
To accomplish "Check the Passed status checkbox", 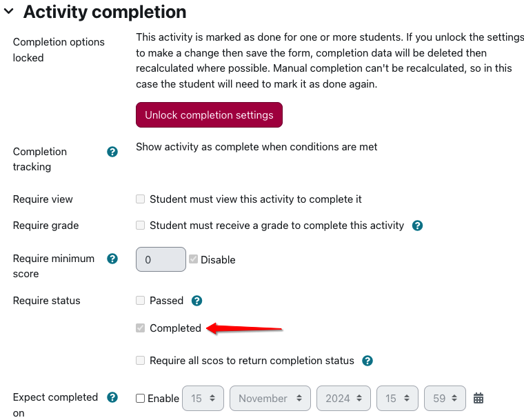I will (x=141, y=300).
